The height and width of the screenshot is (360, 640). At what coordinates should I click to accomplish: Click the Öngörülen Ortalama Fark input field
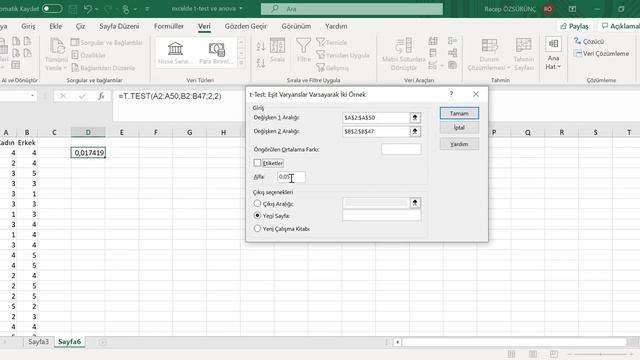401,149
